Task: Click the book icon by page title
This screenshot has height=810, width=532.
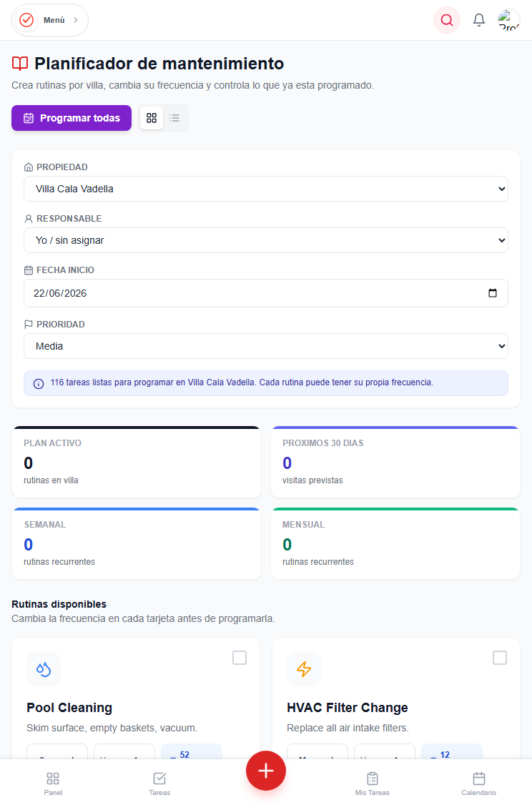Action: [x=20, y=64]
